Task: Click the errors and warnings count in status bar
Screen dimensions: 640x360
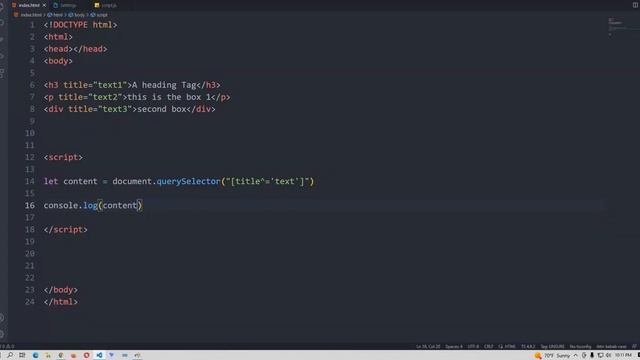Action: pyautogui.click(x=7, y=347)
